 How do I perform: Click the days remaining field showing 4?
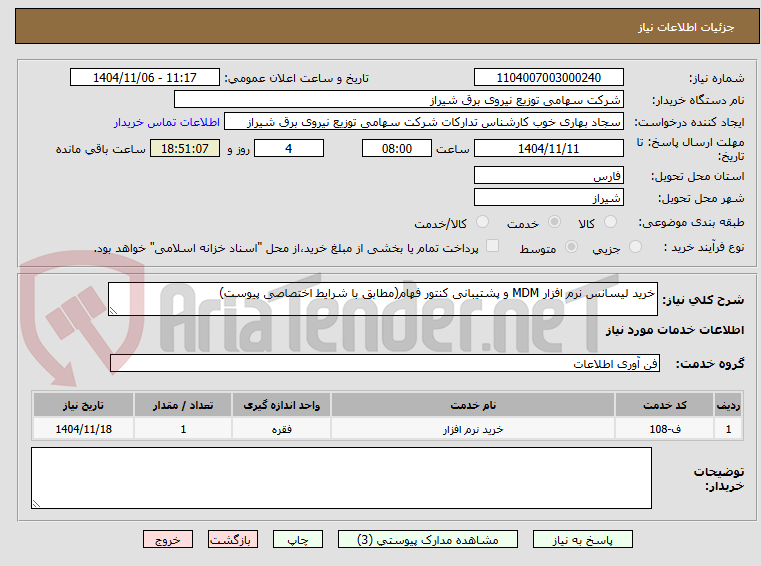(289, 148)
